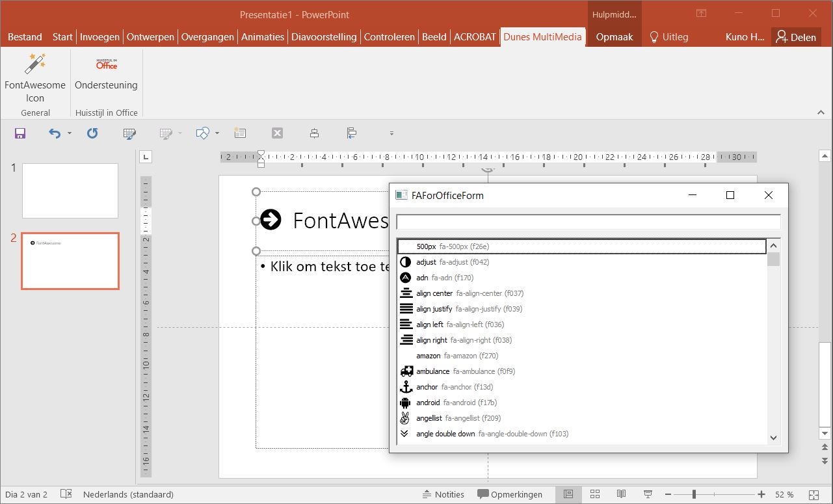Click the Uitleg tell me box
The width and height of the screenshot is (833, 504).
(x=668, y=37)
